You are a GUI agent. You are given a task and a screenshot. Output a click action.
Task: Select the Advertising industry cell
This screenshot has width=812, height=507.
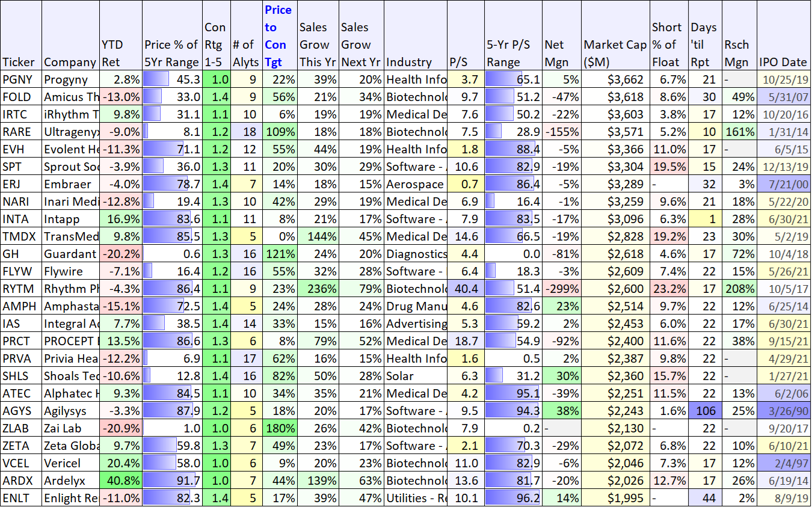pyautogui.click(x=416, y=324)
